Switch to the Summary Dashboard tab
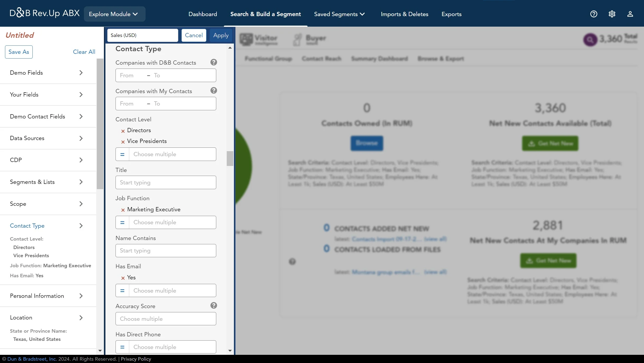 point(379,59)
